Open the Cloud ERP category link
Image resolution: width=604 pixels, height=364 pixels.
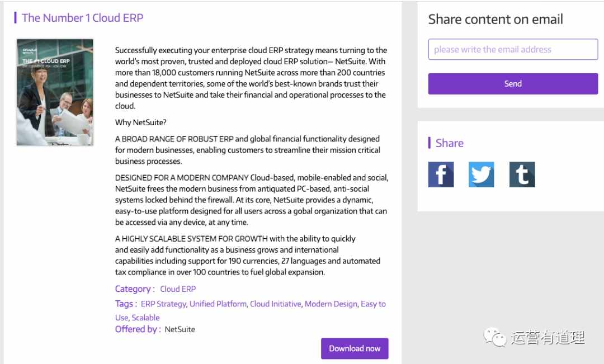point(178,289)
